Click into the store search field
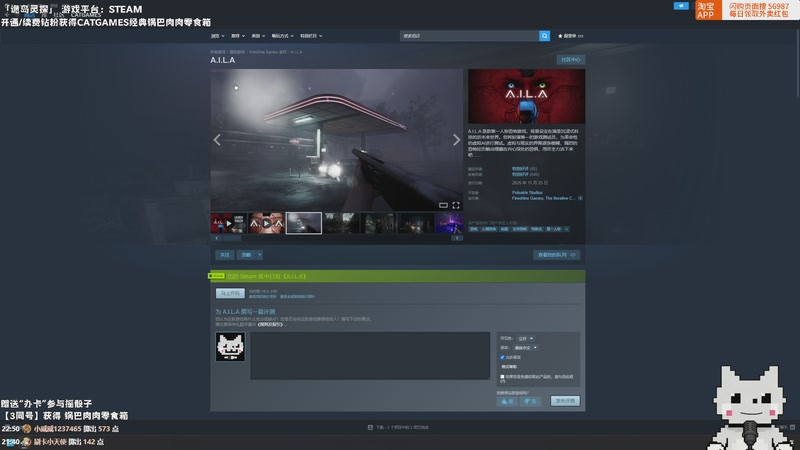This screenshot has height=450, width=800. click(469, 36)
